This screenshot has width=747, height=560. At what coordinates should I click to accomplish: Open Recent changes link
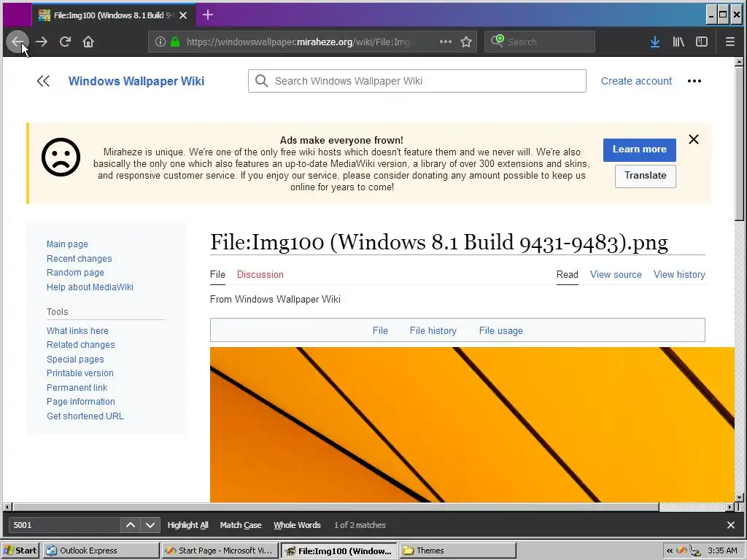[x=79, y=259]
